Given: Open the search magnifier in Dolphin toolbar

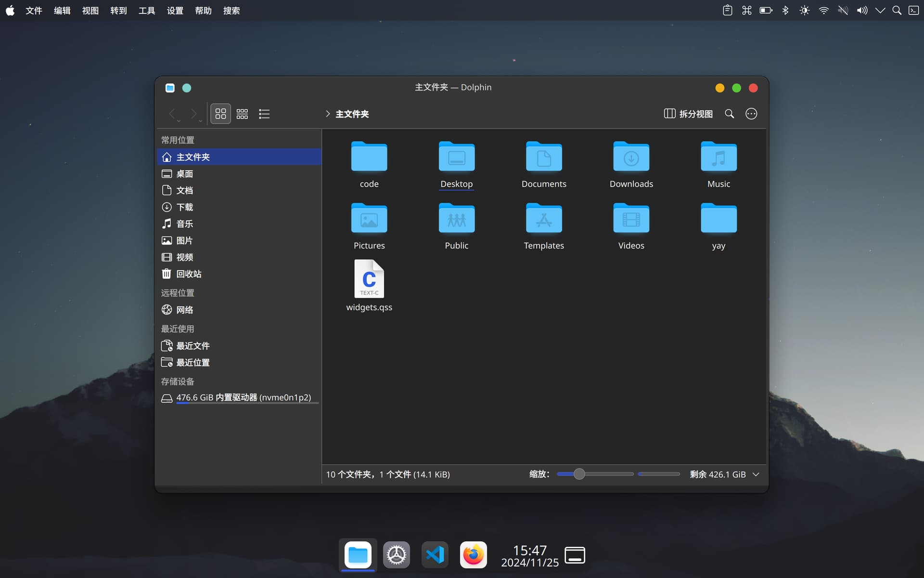Looking at the screenshot, I should tap(730, 114).
